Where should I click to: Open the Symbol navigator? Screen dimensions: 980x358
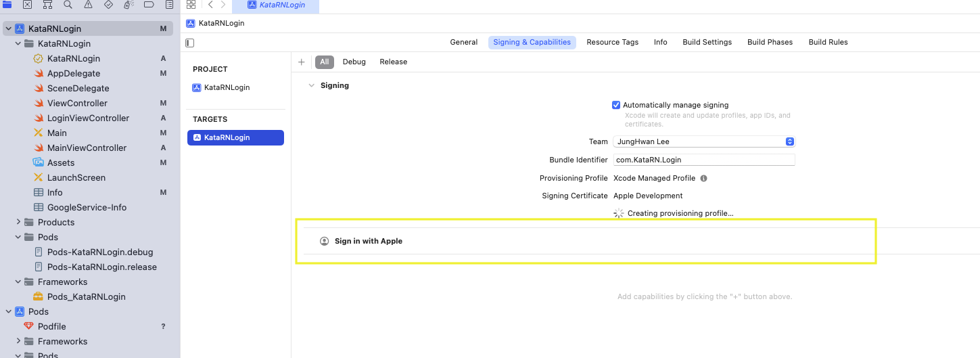[47, 4]
